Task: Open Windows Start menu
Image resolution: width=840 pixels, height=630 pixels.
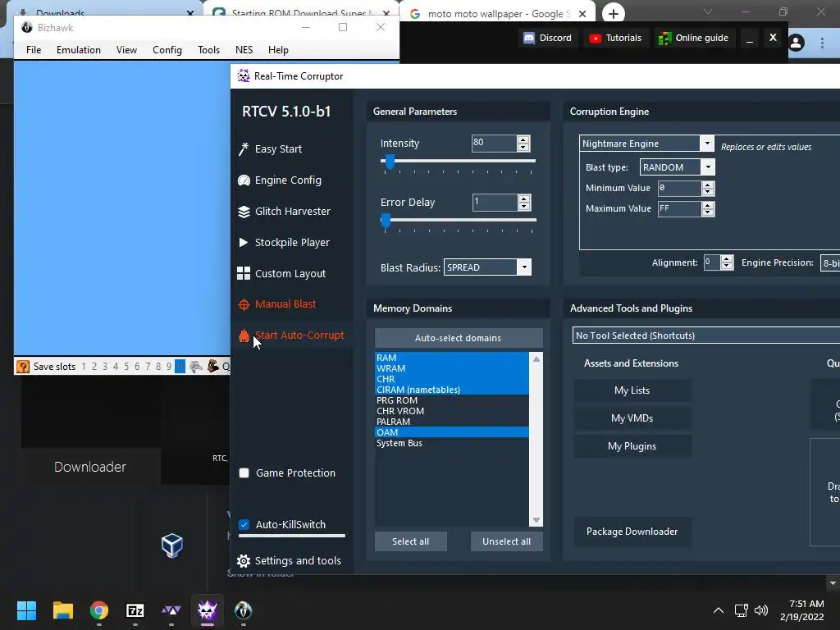Action: 26,610
